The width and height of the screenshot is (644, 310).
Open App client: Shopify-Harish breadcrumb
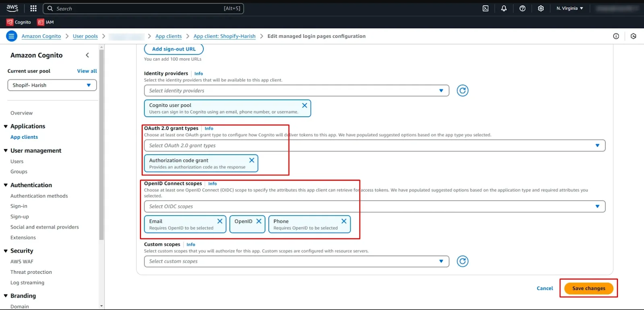pyautogui.click(x=225, y=36)
